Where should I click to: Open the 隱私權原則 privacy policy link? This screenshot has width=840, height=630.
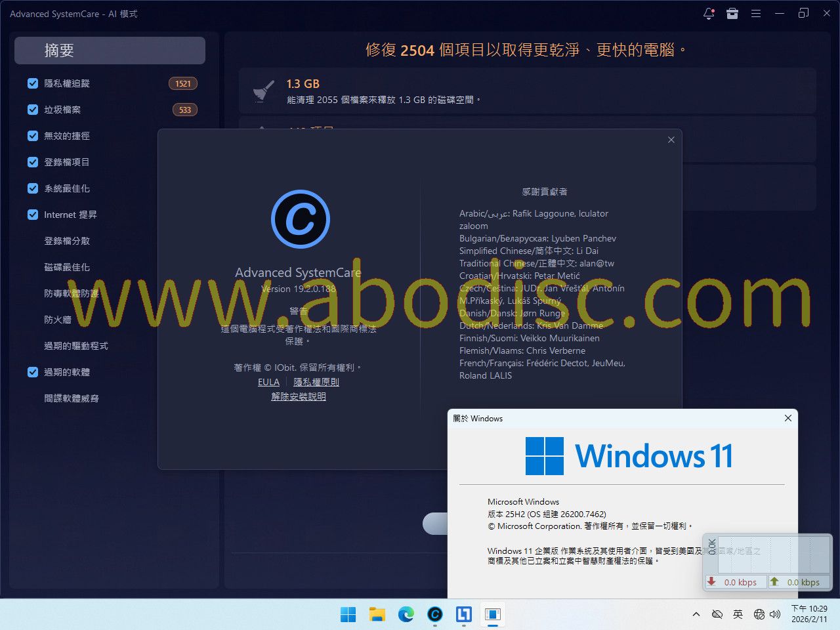tap(316, 382)
